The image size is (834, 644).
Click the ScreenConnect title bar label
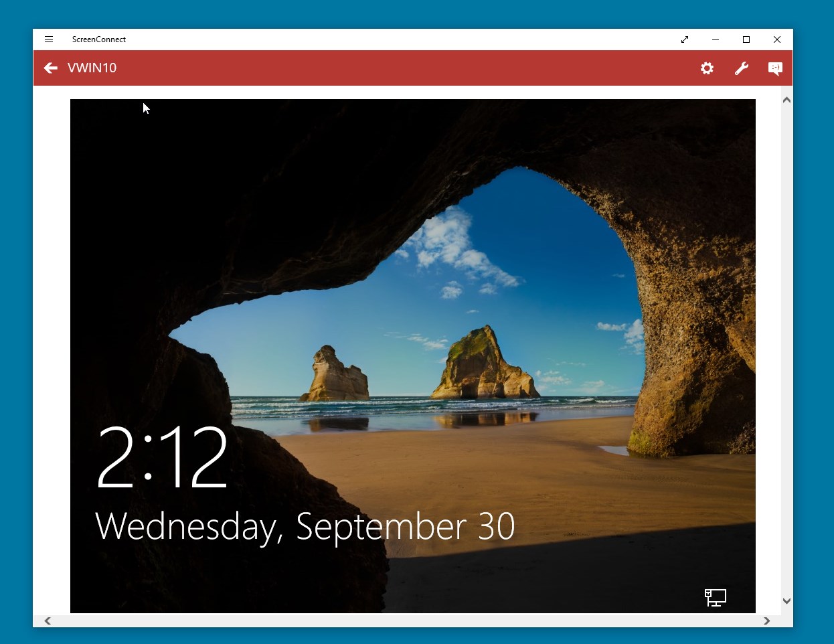[x=98, y=39]
